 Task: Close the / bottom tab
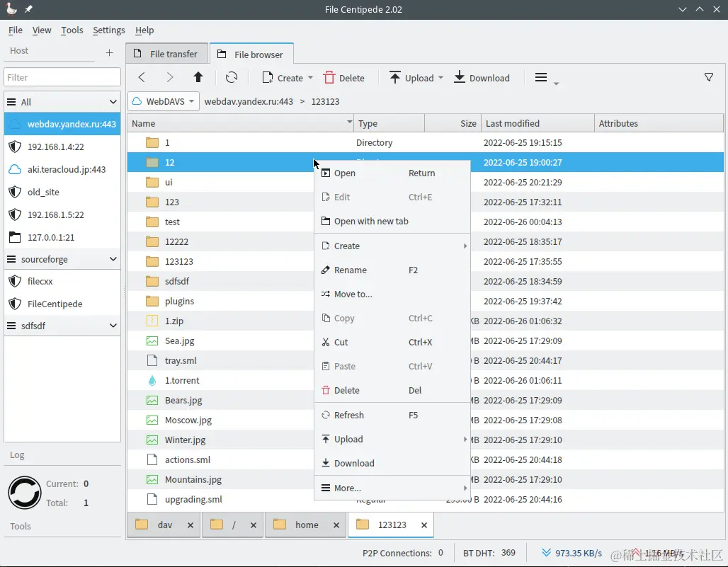(x=253, y=525)
